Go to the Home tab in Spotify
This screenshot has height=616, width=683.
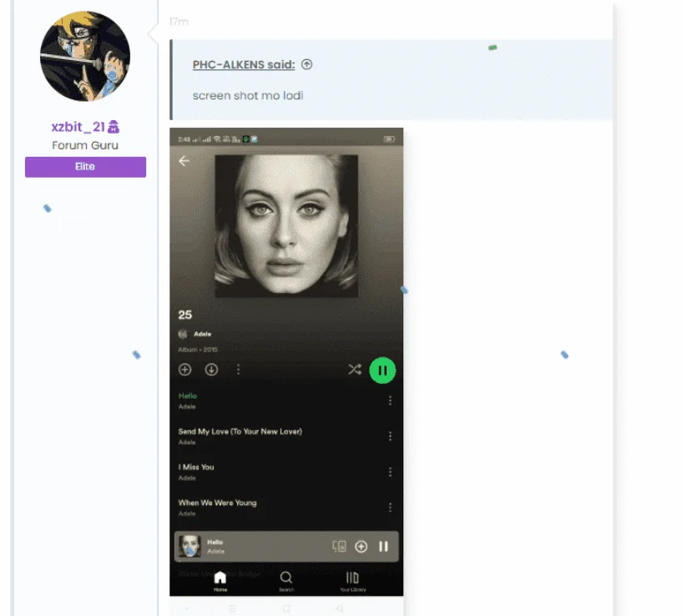(220, 581)
